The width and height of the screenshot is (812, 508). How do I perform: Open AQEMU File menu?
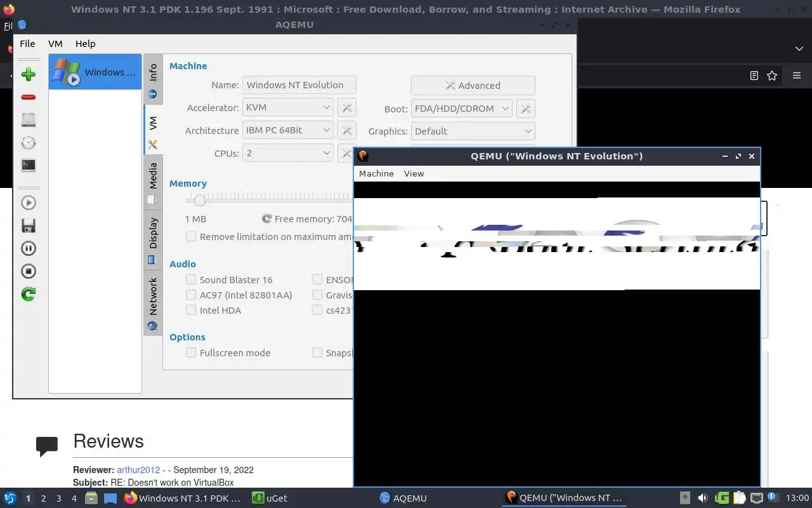point(27,44)
